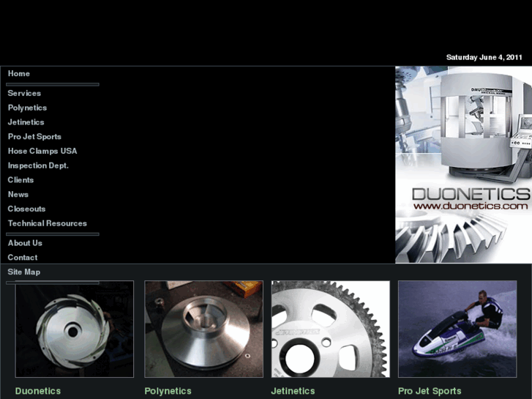Open Pro Jet Sports in side menu
532x399 pixels.
coord(34,136)
